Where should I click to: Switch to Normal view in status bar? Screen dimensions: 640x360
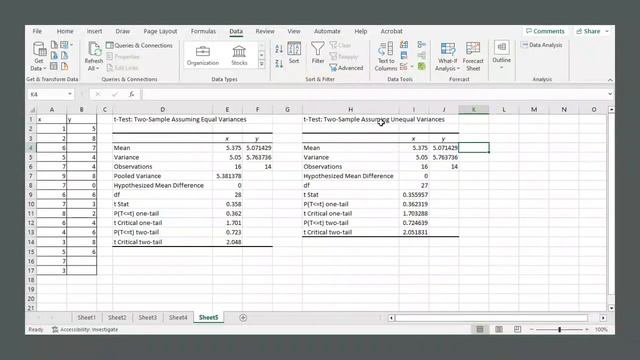[x=480, y=329]
